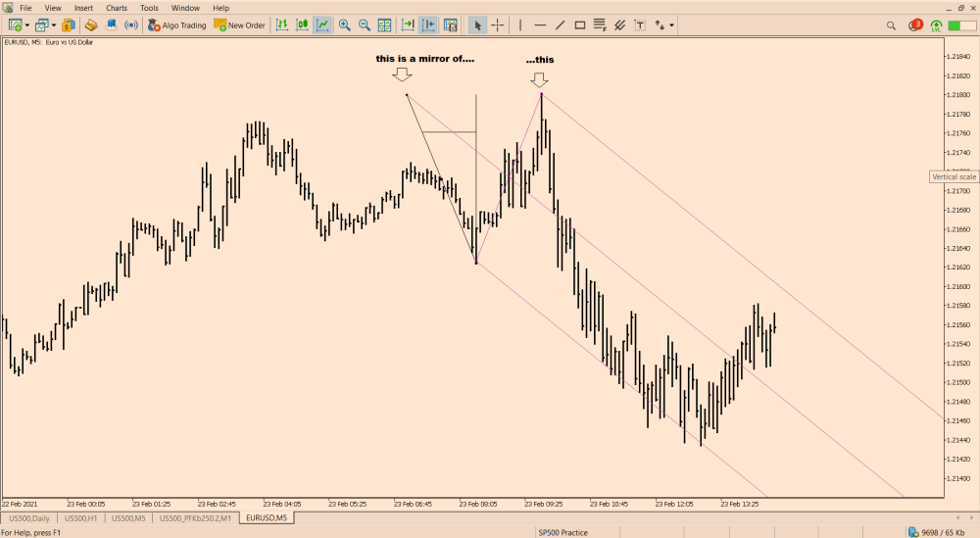Toggle chart shift from right border
This screenshot has width=980, height=538.
coord(429,25)
